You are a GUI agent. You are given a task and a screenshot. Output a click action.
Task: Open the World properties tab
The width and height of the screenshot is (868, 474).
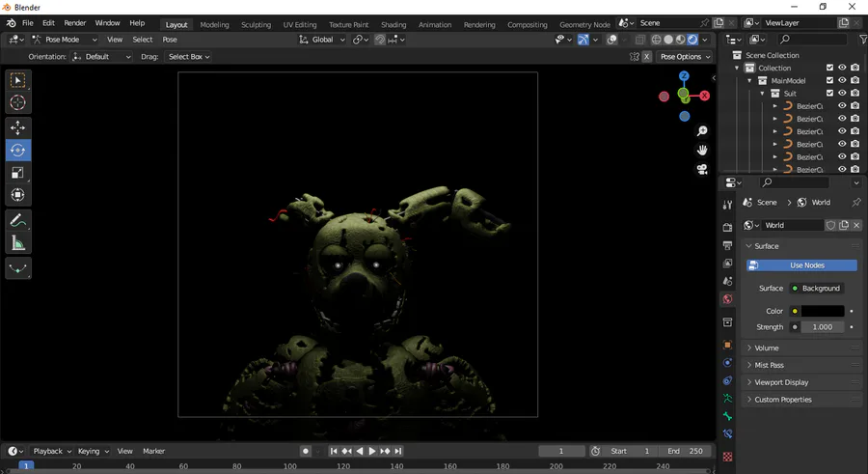pos(727,299)
